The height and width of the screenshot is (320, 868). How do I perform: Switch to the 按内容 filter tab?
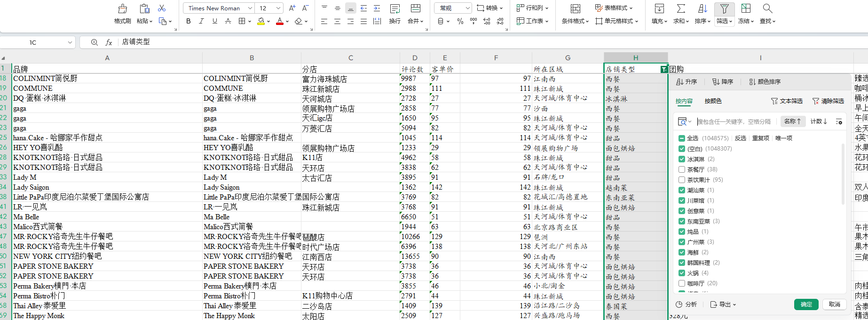[x=684, y=101]
